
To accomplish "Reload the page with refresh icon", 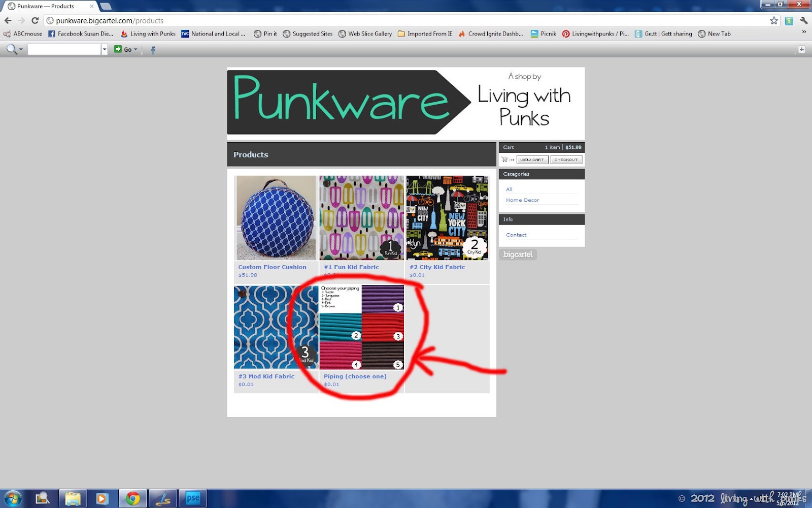I will click(35, 20).
